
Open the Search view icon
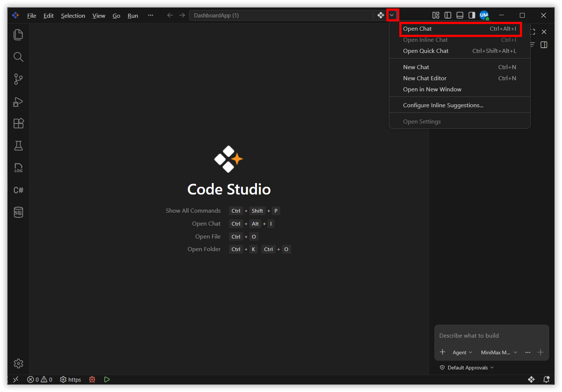tap(18, 57)
